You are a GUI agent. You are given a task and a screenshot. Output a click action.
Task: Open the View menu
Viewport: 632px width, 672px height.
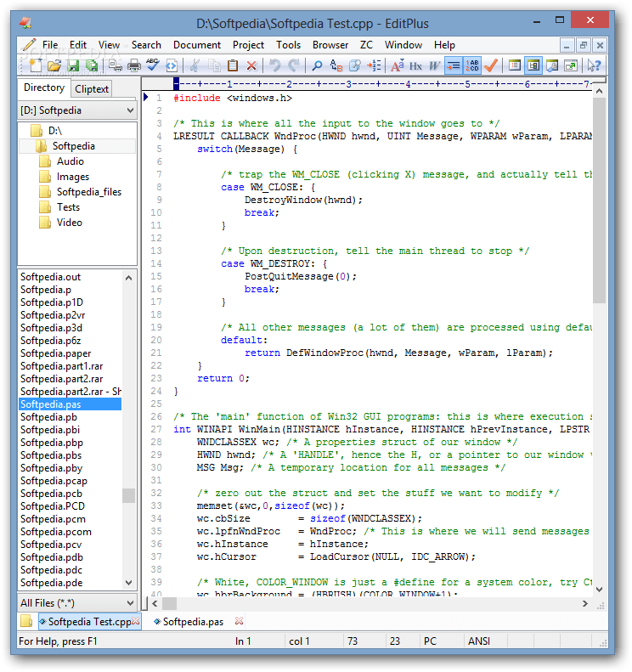click(x=109, y=45)
